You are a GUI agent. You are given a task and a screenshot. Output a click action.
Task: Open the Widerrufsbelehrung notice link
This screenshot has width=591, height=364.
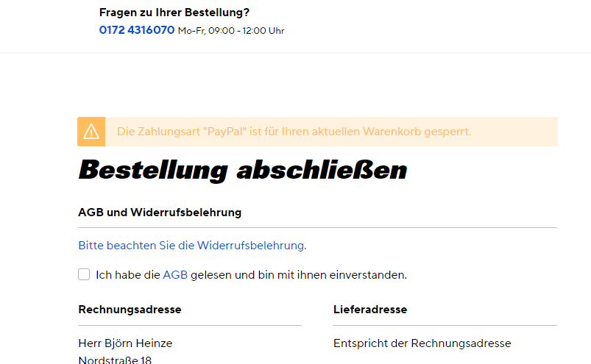[192, 246]
